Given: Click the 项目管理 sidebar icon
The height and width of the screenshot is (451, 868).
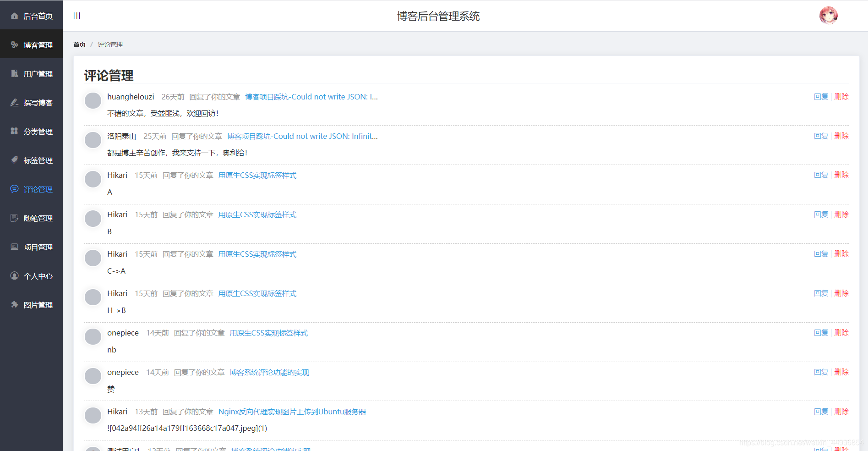Looking at the screenshot, I should pyautogui.click(x=14, y=247).
